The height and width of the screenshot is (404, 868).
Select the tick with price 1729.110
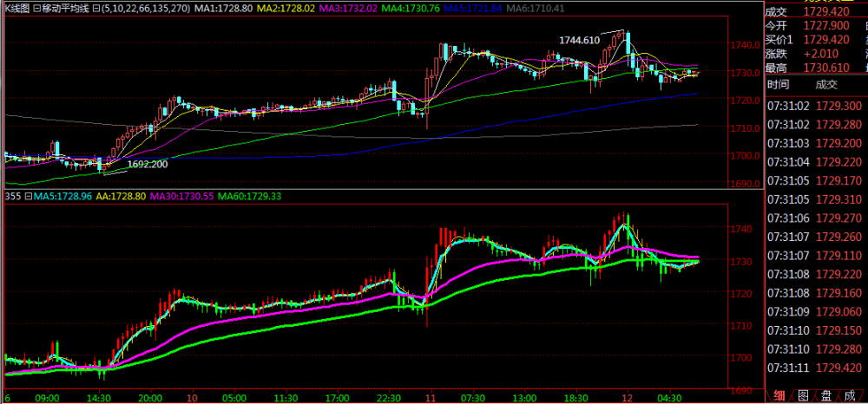816,256
